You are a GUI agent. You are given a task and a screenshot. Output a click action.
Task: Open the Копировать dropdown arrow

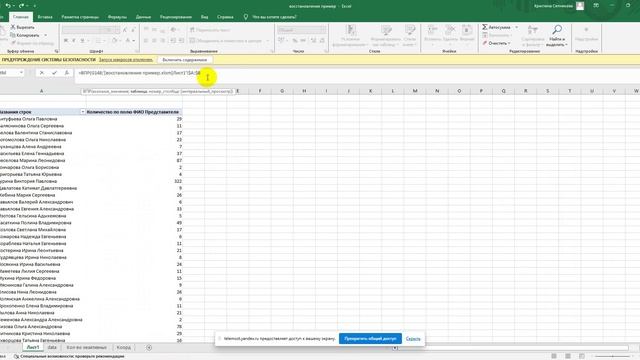click(x=46, y=35)
